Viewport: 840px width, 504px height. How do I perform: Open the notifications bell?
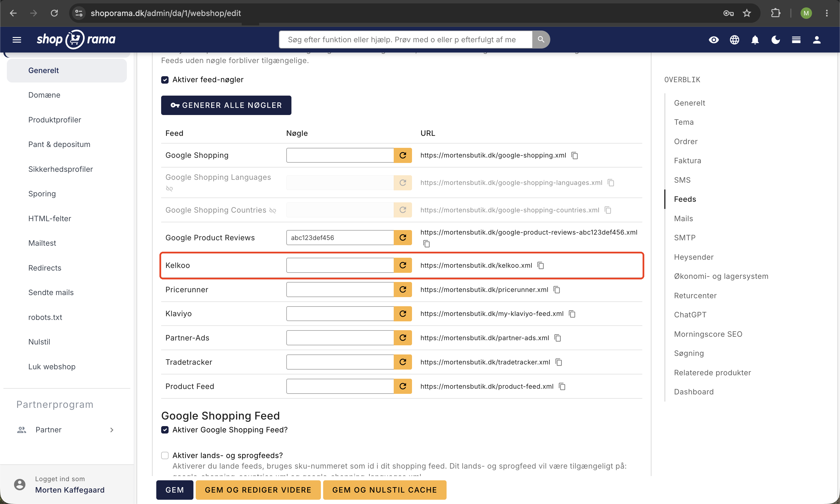(755, 40)
